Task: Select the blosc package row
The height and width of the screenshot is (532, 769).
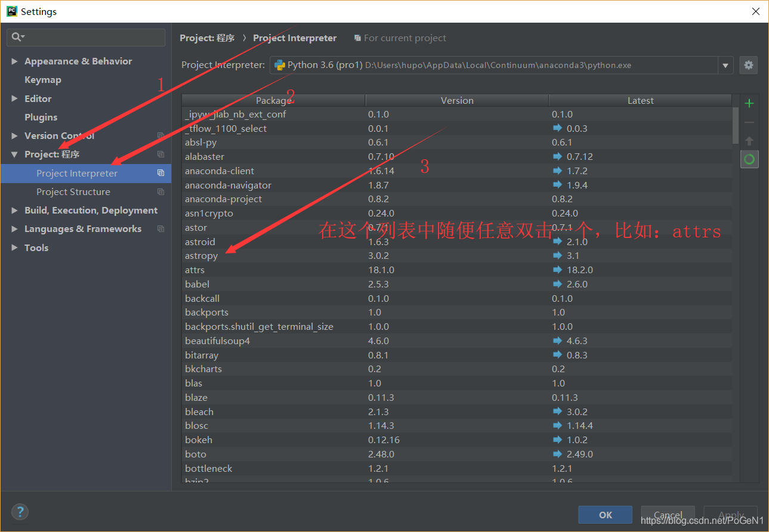Action: [x=457, y=425]
